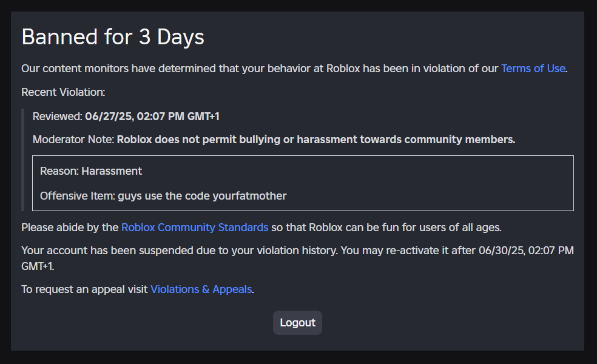Click the Moderator Note text
597x364 pixels.
coord(274,140)
